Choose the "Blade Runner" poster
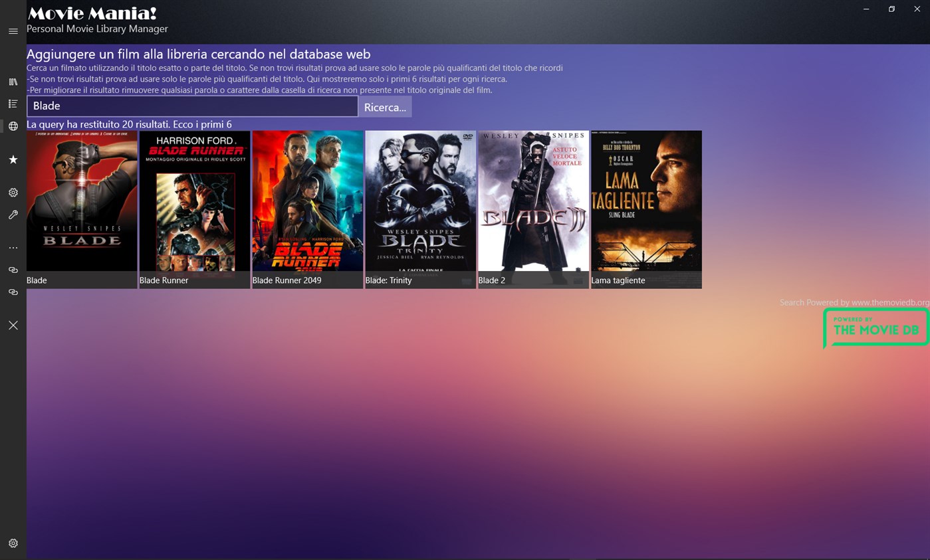The width and height of the screenshot is (930, 560). pos(195,209)
